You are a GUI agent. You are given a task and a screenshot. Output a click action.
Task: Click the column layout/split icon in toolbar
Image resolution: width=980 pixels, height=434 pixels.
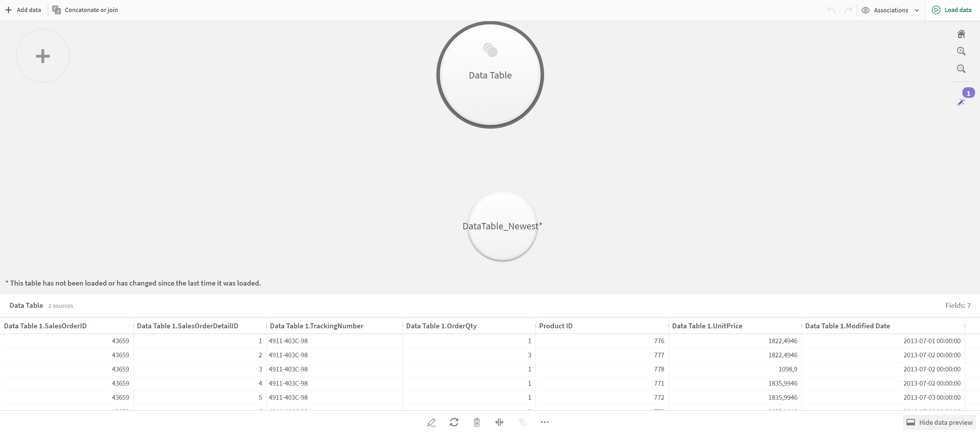tap(500, 422)
